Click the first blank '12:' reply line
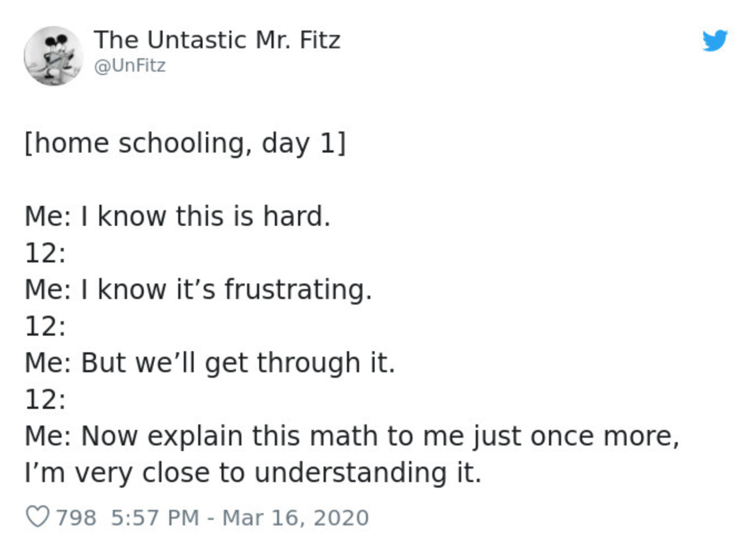The image size is (756, 557). pyautogui.click(x=46, y=253)
